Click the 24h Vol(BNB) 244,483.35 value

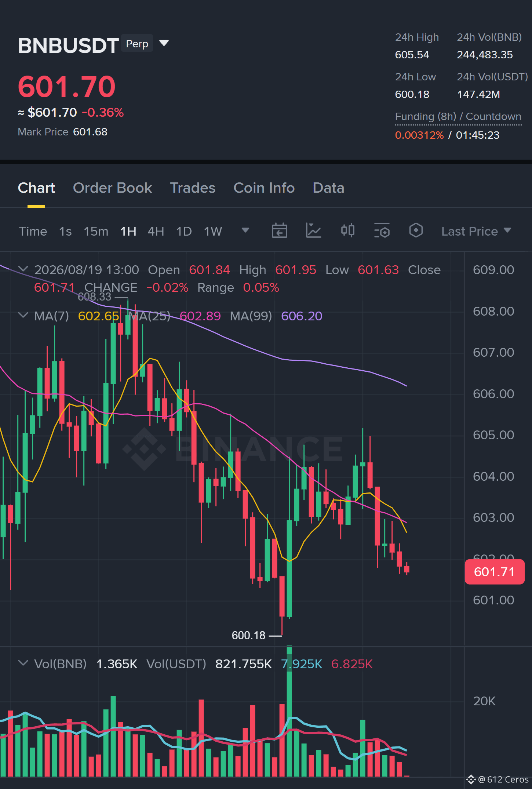[x=485, y=55]
